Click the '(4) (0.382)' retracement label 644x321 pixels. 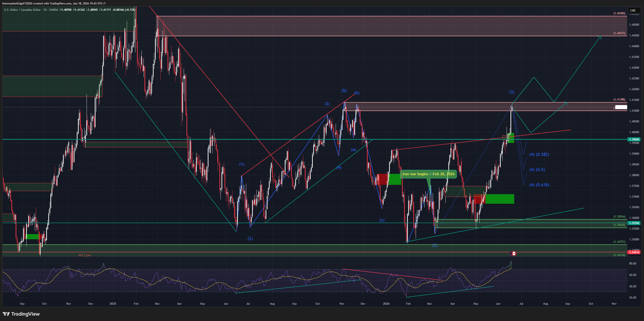pos(539,154)
